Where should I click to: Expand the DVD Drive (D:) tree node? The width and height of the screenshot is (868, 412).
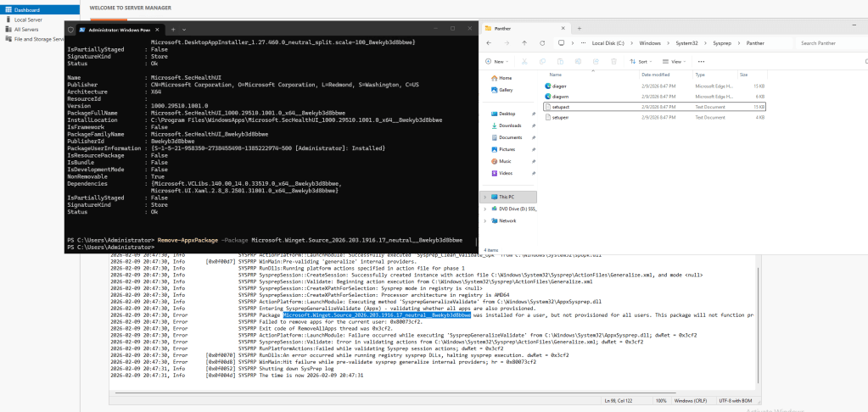pyautogui.click(x=484, y=208)
